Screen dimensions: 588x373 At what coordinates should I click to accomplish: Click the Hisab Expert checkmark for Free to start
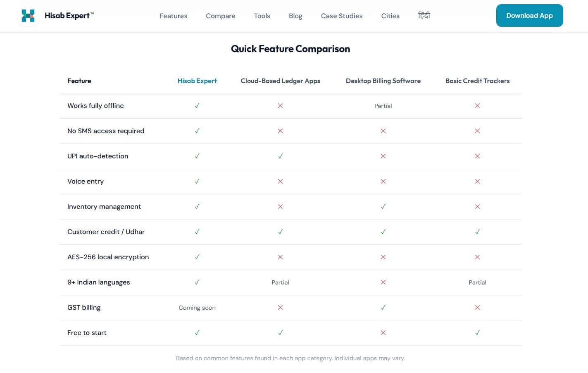[x=197, y=332]
